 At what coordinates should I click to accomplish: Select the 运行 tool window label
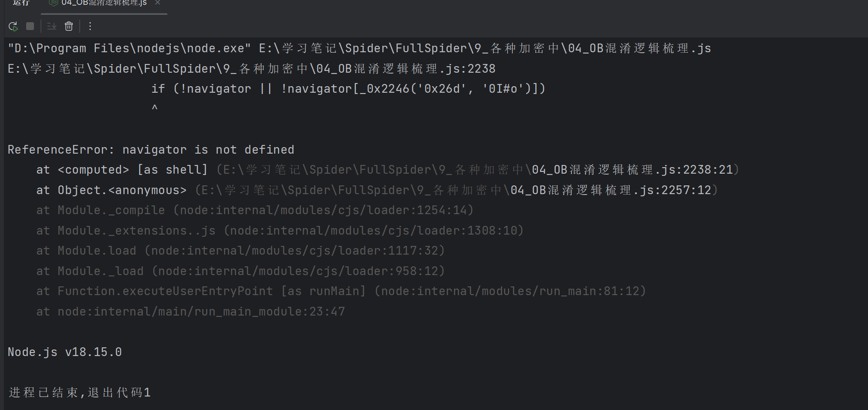click(21, 3)
